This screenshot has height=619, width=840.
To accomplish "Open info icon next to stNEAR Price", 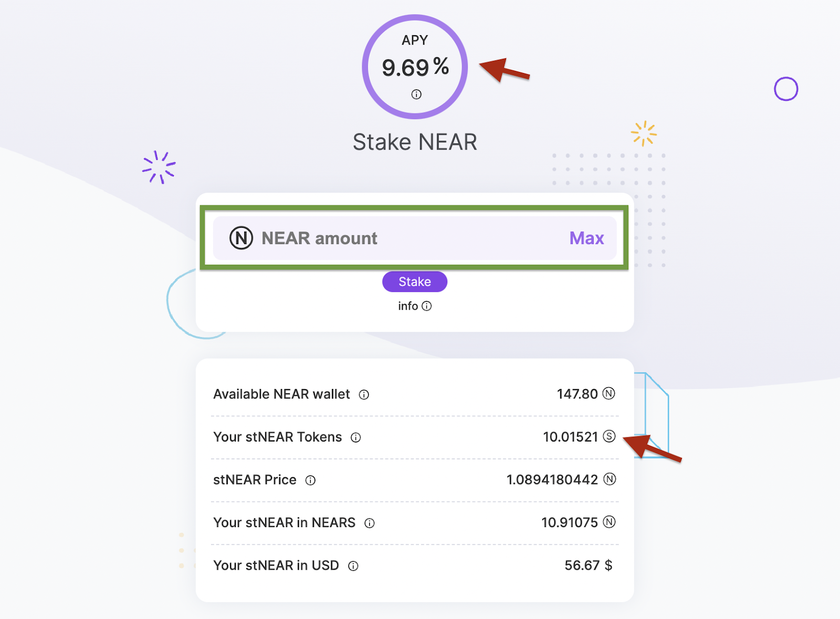I will [x=311, y=480].
